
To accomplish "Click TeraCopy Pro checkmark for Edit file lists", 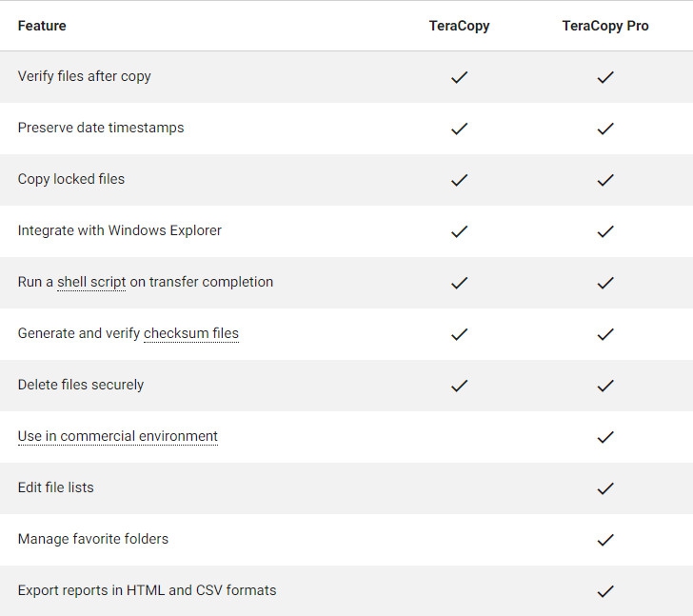I will [604, 488].
